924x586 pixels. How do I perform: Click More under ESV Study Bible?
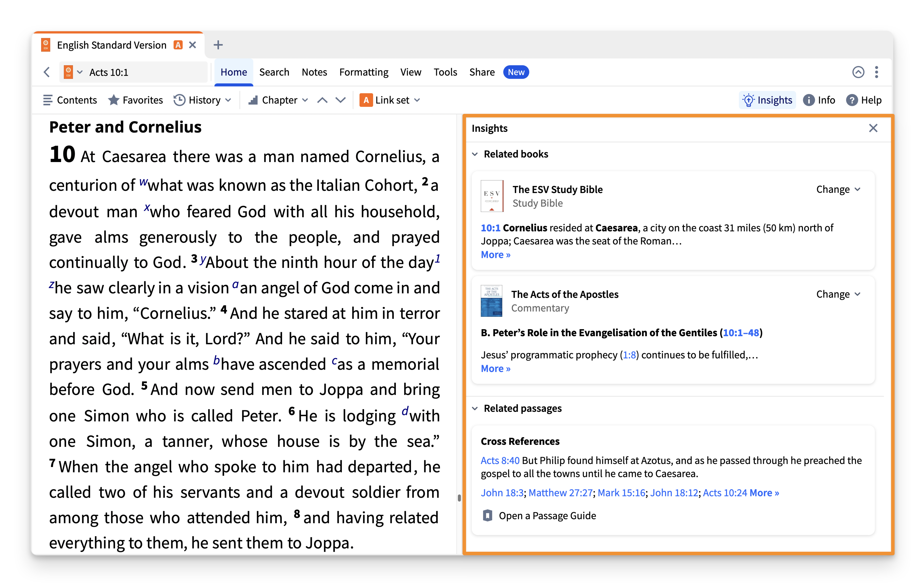495,255
